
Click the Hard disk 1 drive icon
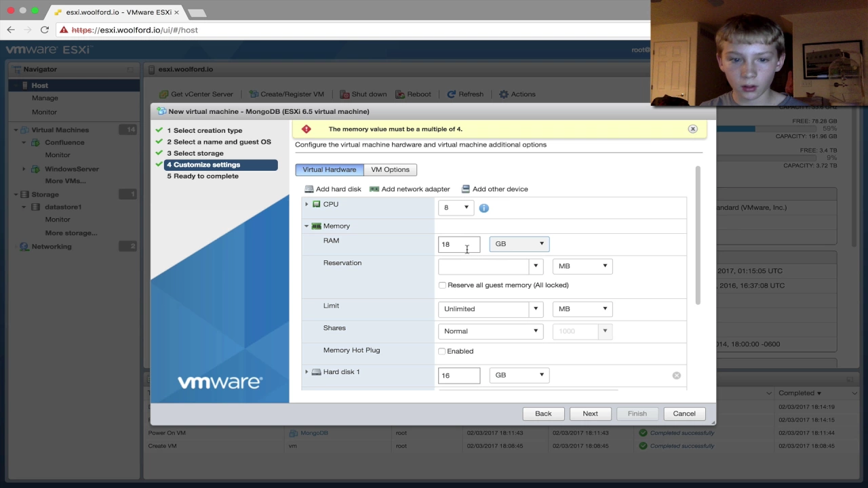pos(316,372)
